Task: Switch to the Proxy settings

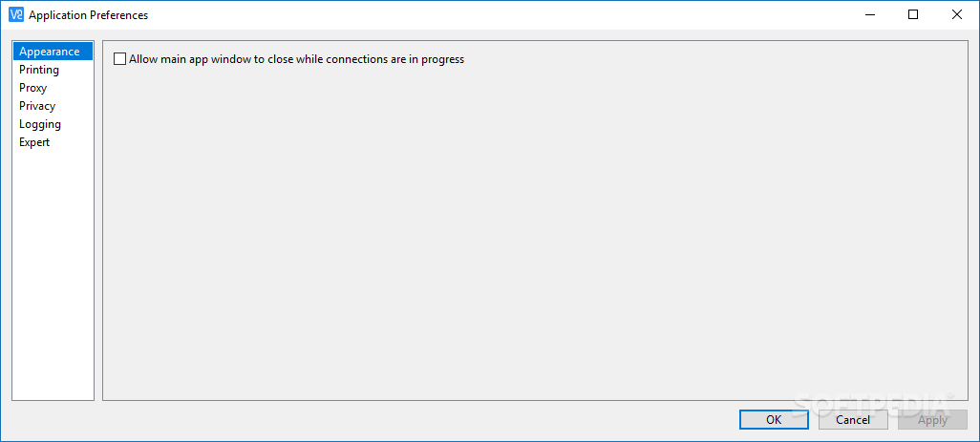Action: (32, 88)
